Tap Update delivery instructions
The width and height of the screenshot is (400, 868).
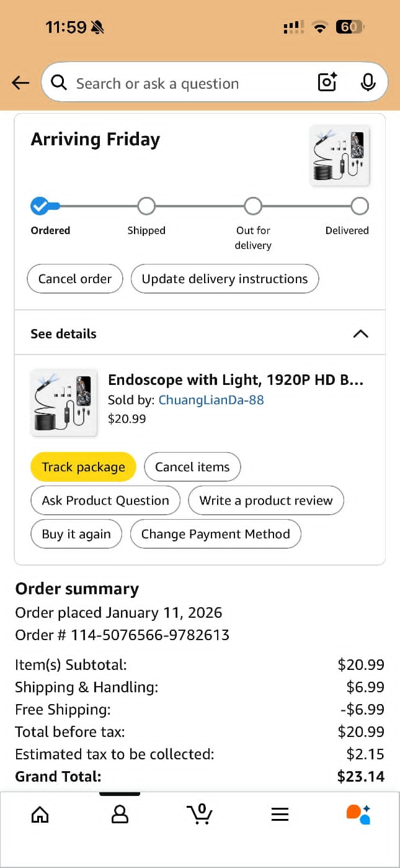224,279
